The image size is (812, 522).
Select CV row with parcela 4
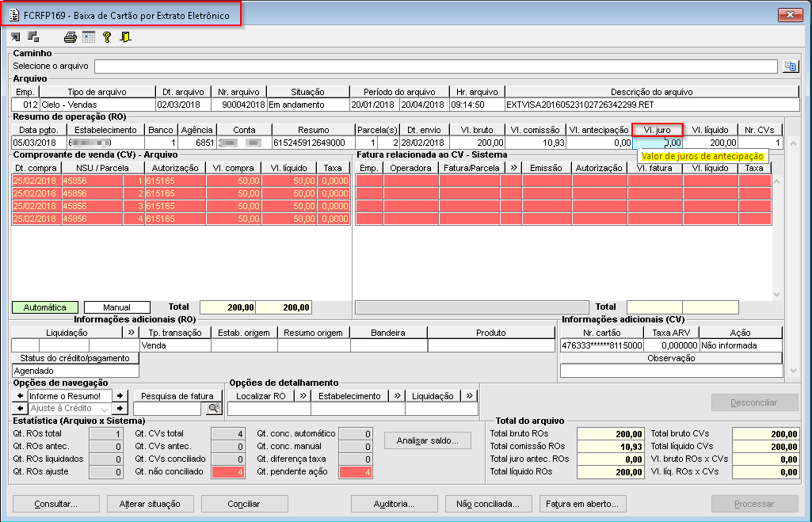tap(181, 219)
